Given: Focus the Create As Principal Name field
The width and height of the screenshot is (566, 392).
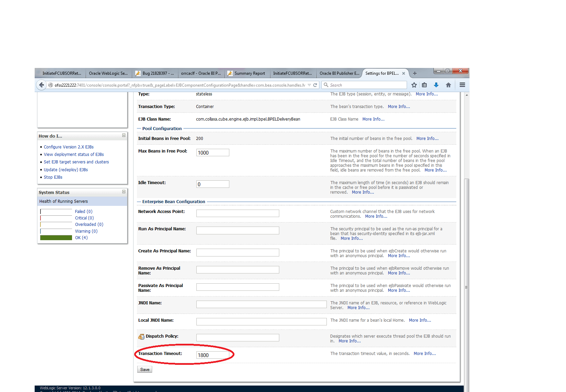Looking at the screenshot, I should [238, 253].
